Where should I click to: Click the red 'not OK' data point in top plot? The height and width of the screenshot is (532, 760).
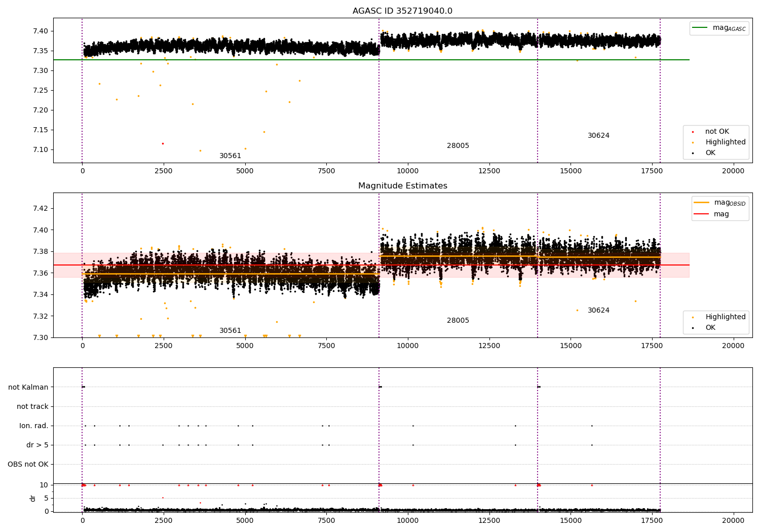click(x=163, y=143)
